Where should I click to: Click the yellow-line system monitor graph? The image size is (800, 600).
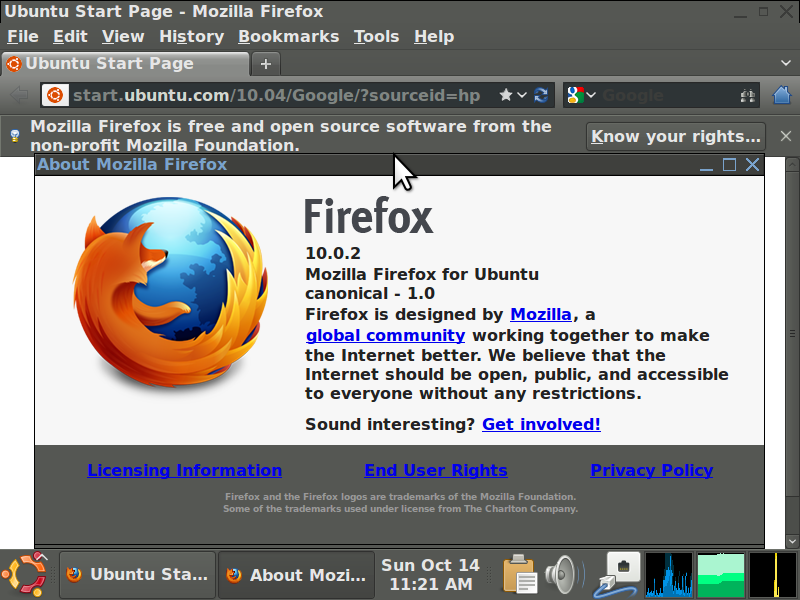pos(772,574)
